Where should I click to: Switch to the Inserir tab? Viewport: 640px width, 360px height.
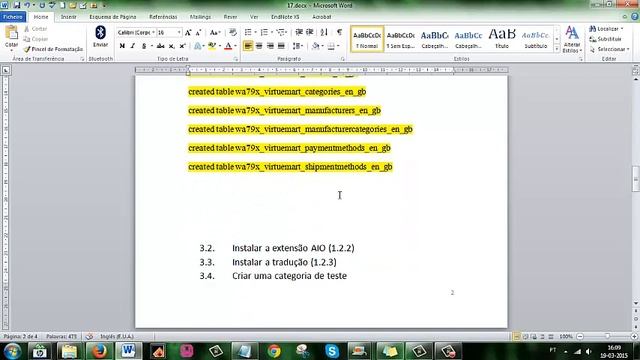pos(69,17)
